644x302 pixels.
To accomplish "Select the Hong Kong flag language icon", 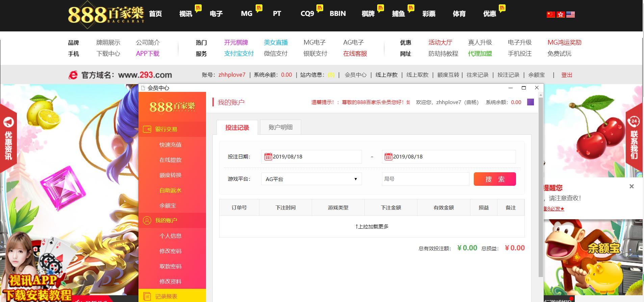I will 561,14.
